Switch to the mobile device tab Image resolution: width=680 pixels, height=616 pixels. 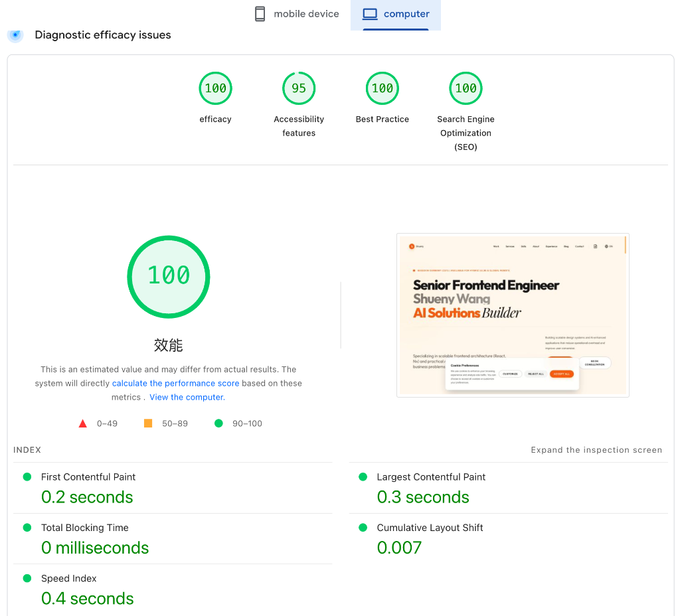click(297, 14)
